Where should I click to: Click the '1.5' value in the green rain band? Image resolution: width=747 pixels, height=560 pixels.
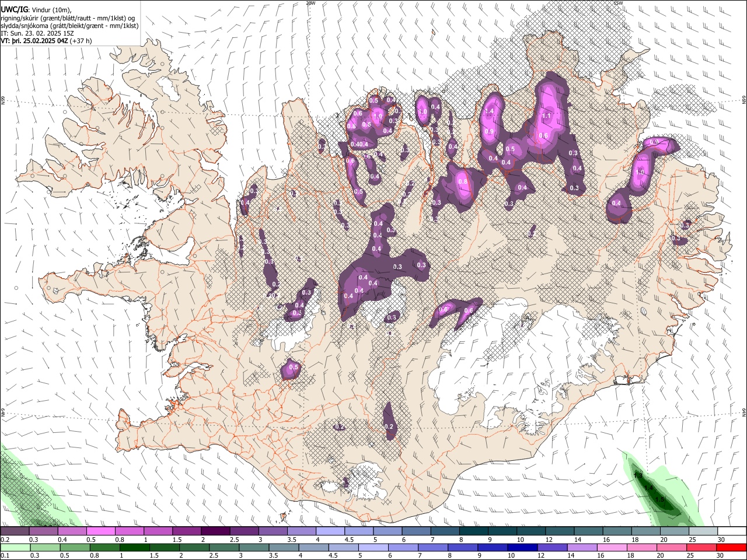(660, 499)
